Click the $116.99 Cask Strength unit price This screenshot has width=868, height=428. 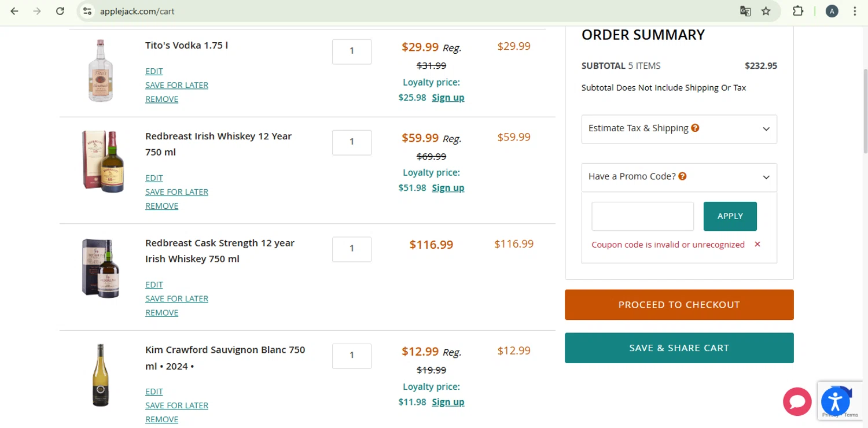(431, 245)
